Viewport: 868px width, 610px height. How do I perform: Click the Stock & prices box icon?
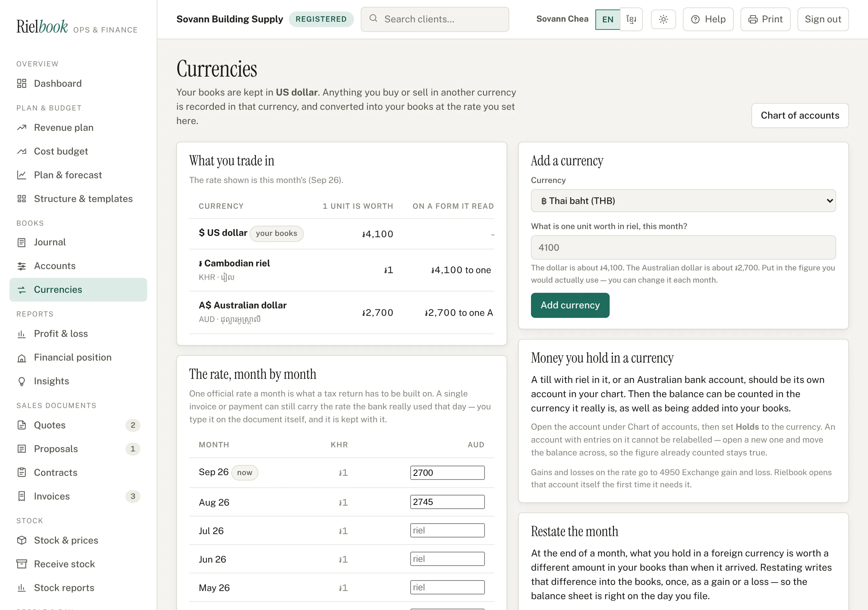[22, 541]
